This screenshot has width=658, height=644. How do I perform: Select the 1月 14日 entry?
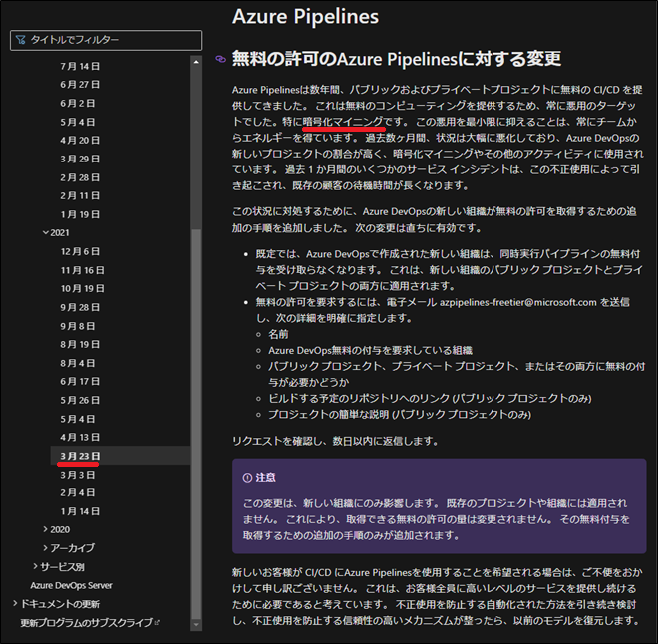coord(80,511)
